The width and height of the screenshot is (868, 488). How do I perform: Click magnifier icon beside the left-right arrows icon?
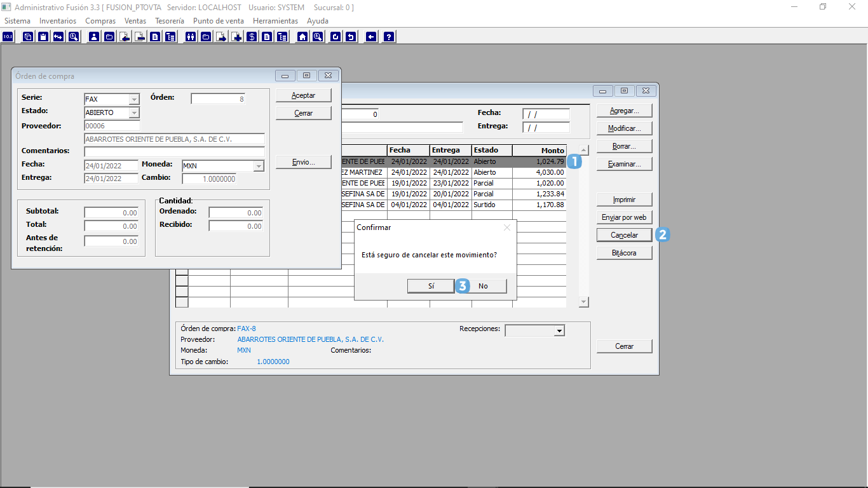click(74, 37)
